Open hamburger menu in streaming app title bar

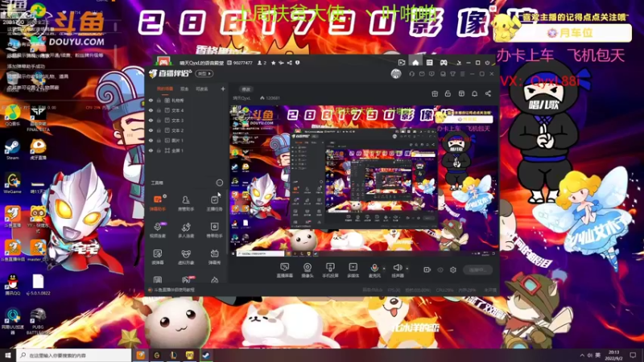tap(462, 74)
